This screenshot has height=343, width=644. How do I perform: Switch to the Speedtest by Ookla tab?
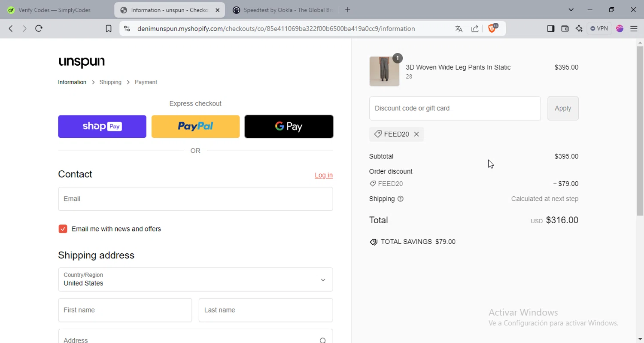pos(283,10)
